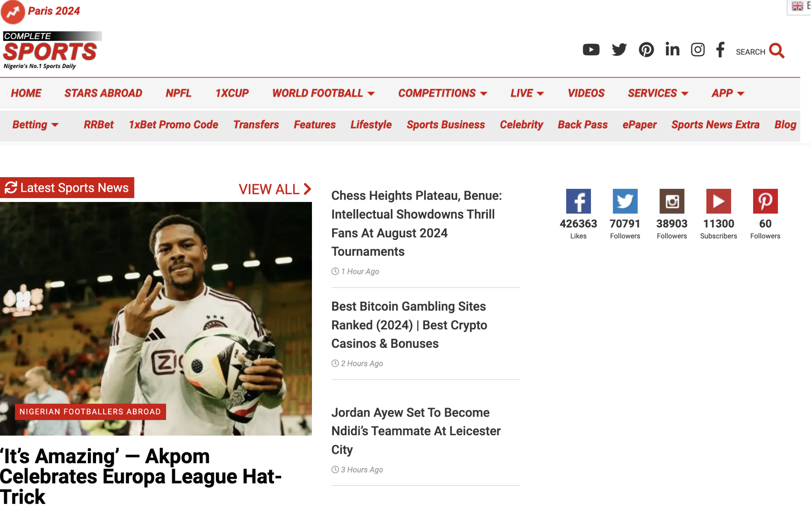The image size is (812, 520).
Task: Open the Betting dropdown
Action: click(x=36, y=125)
